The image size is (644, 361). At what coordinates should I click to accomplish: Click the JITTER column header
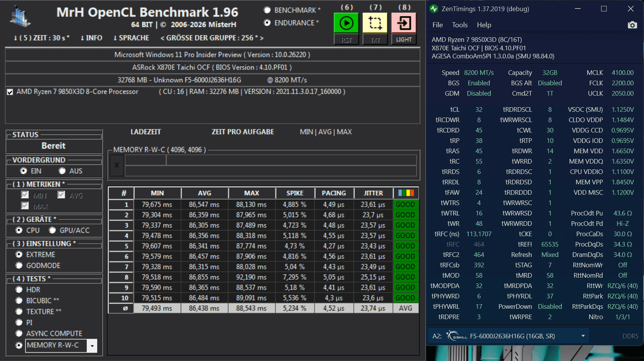click(x=373, y=193)
